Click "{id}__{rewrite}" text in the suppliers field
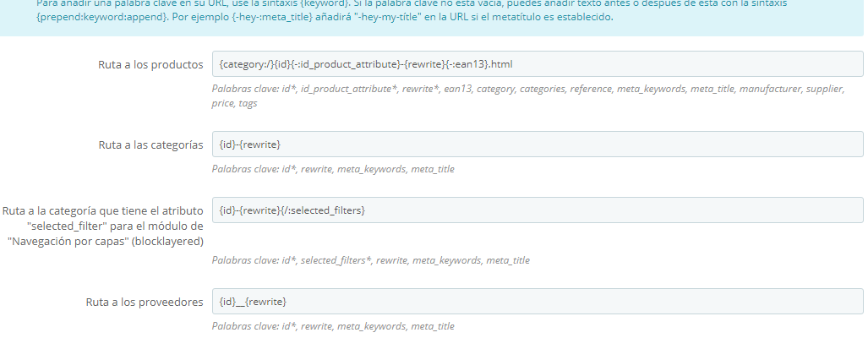This screenshot has height=349, width=868. point(253,302)
